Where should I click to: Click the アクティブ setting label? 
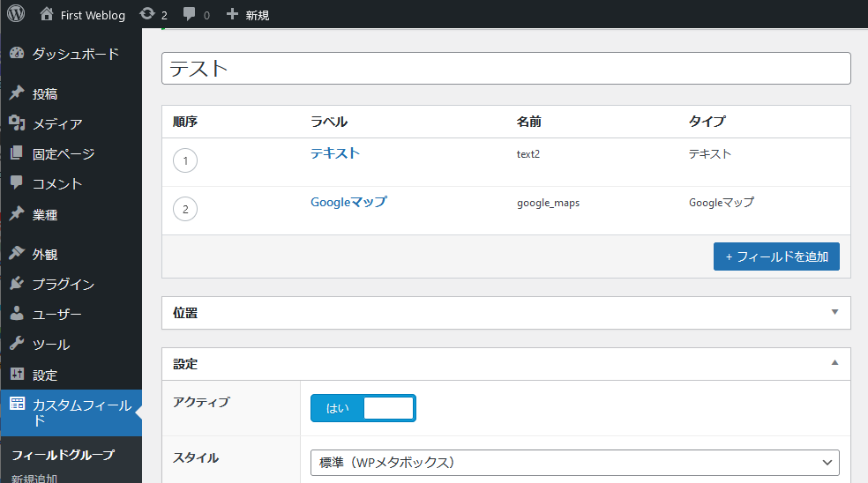[201, 402]
